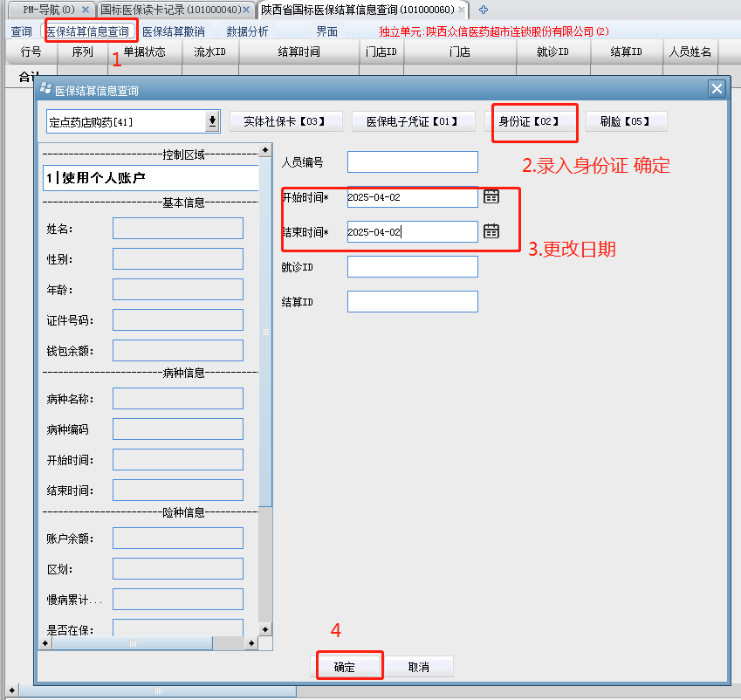The image size is (741, 700).
Task: Add a new tab with plus icon
Action: (x=484, y=10)
